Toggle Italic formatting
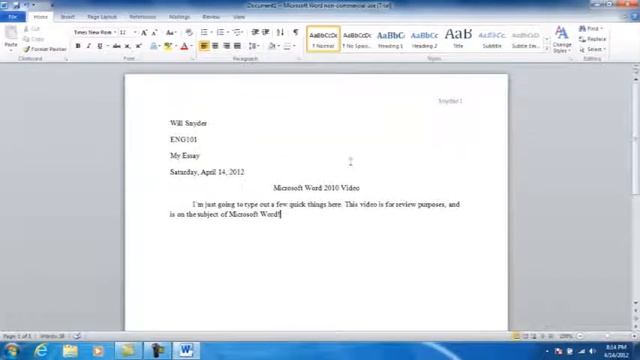Screen dimensions: 640x360 click(89, 46)
